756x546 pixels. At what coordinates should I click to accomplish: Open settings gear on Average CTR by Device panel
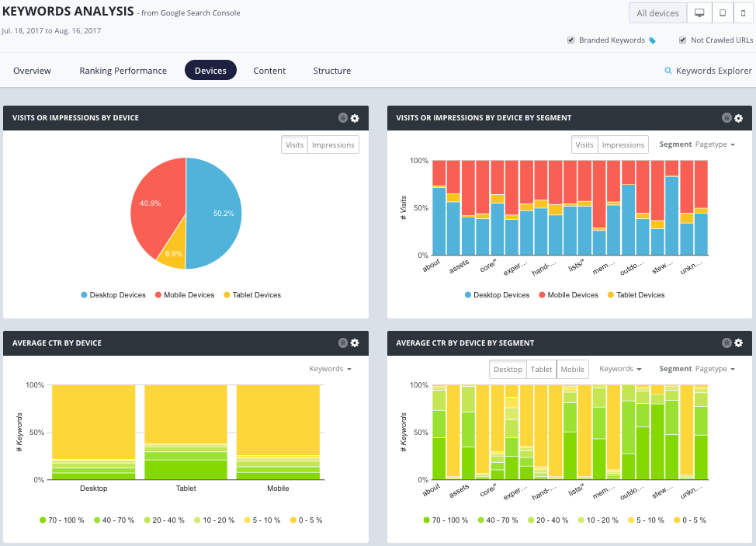[x=355, y=343]
